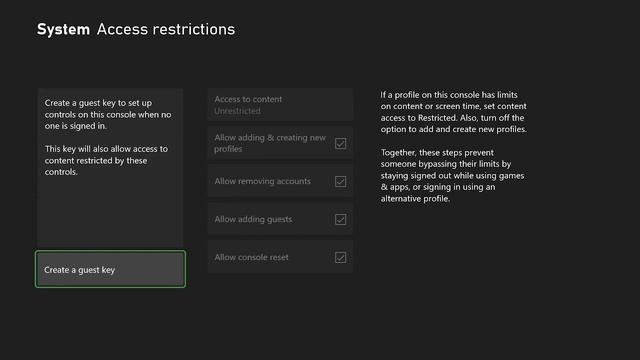Click the "Create a guest key to set up" description
Viewport: 640px width, 360px height.
click(x=108, y=114)
